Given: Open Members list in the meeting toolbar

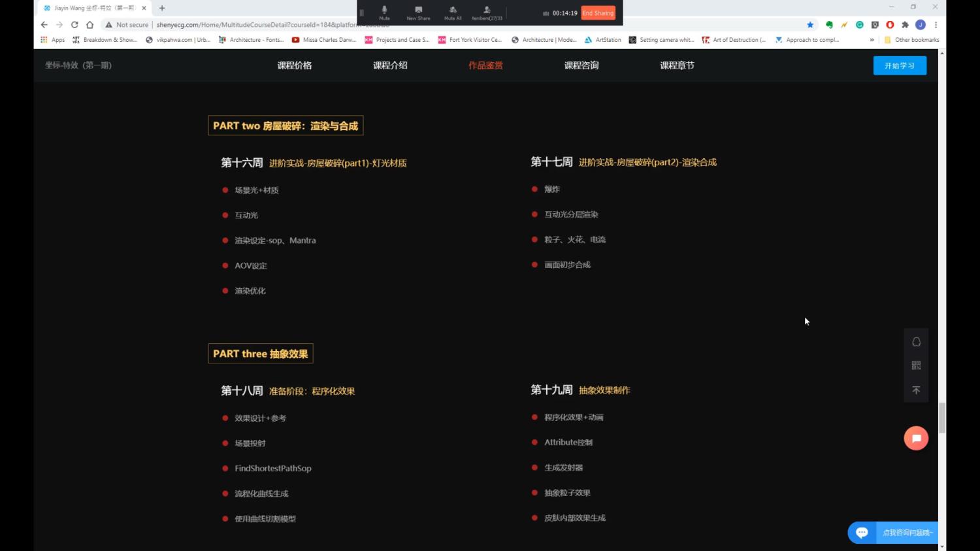Looking at the screenshot, I should pos(487,12).
